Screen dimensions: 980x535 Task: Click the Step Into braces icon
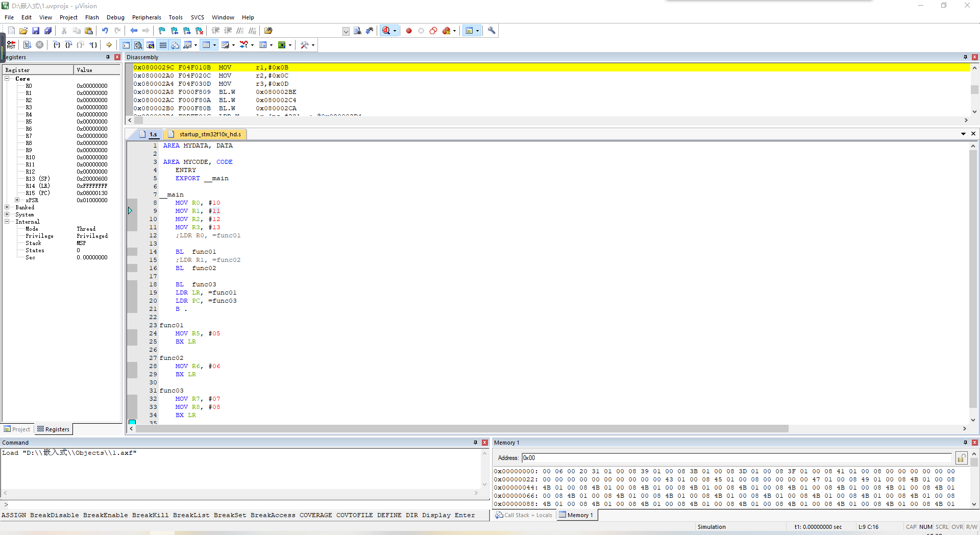point(56,45)
